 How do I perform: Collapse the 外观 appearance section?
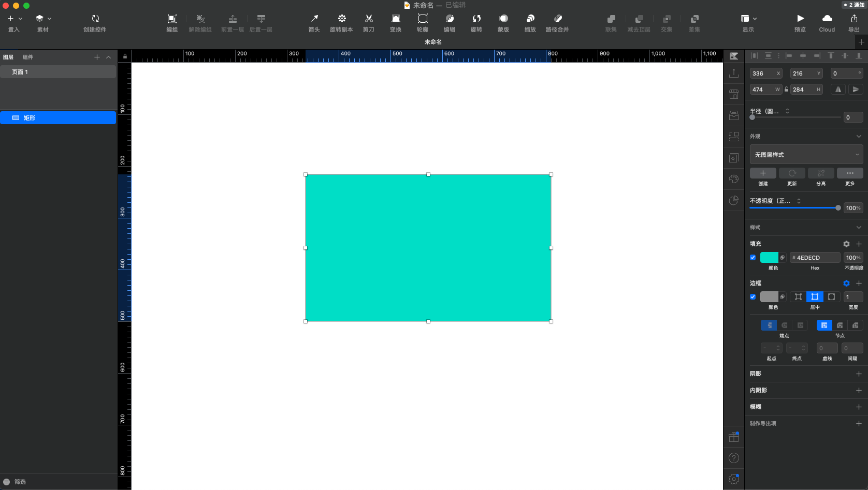coord(859,137)
